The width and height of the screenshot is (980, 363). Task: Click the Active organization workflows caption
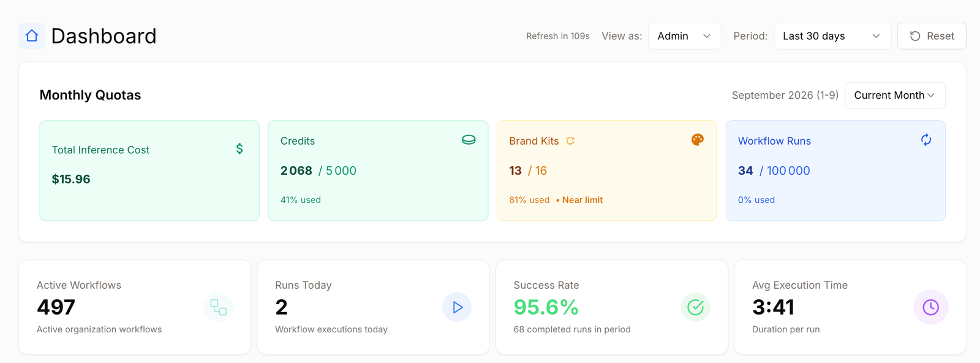(99, 329)
